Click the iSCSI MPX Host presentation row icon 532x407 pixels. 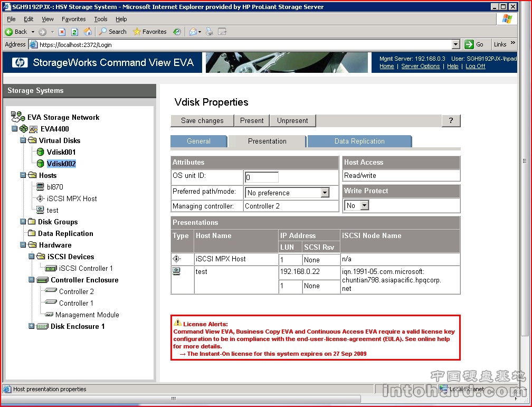[176, 259]
